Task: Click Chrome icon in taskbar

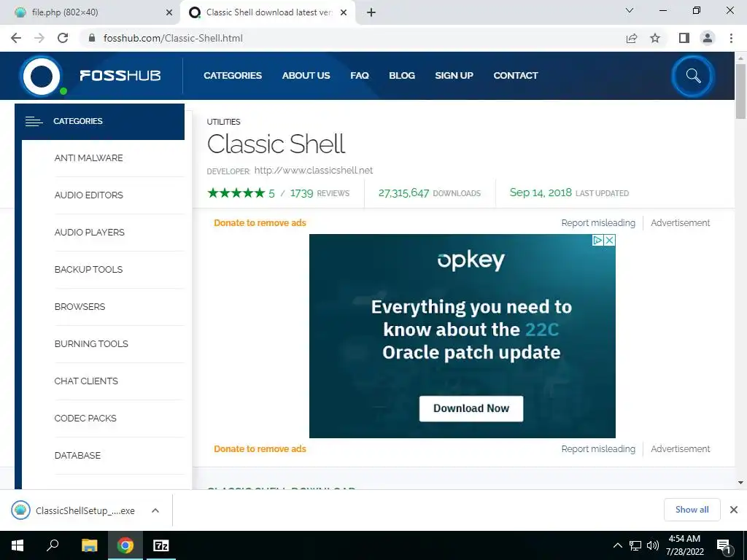Action: coord(125,545)
